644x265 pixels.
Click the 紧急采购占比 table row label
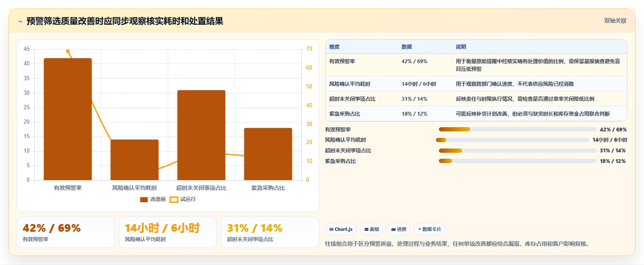pyautogui.click(x=344, y=114)
